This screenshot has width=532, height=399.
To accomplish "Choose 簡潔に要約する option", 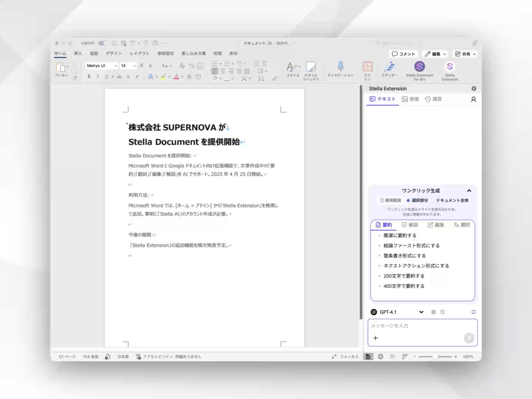I will point(400,235).
